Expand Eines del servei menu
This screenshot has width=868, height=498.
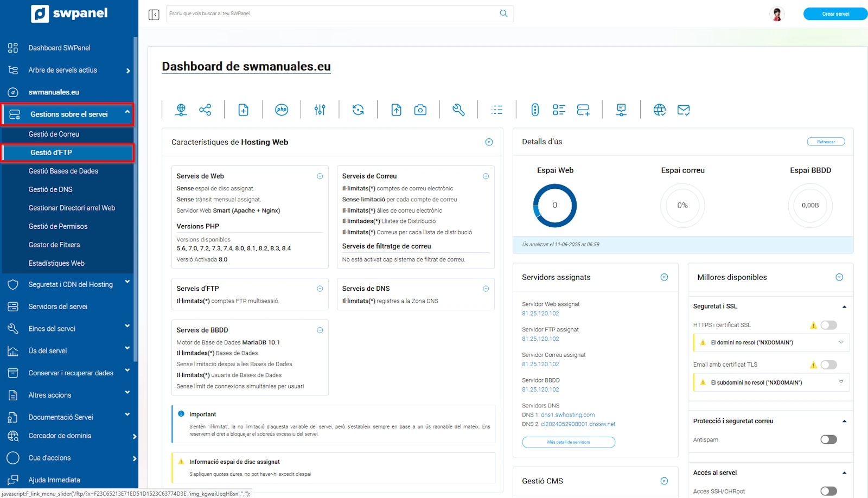[x=68, y=329]
